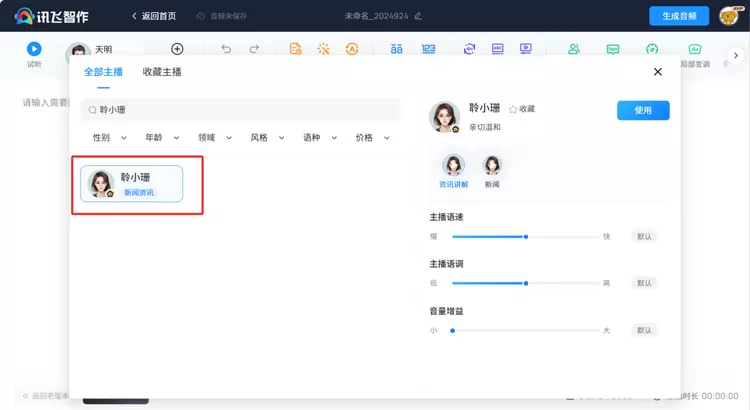Click the 生成音频 button
This screenshot has height=410, width=750.
679,16
